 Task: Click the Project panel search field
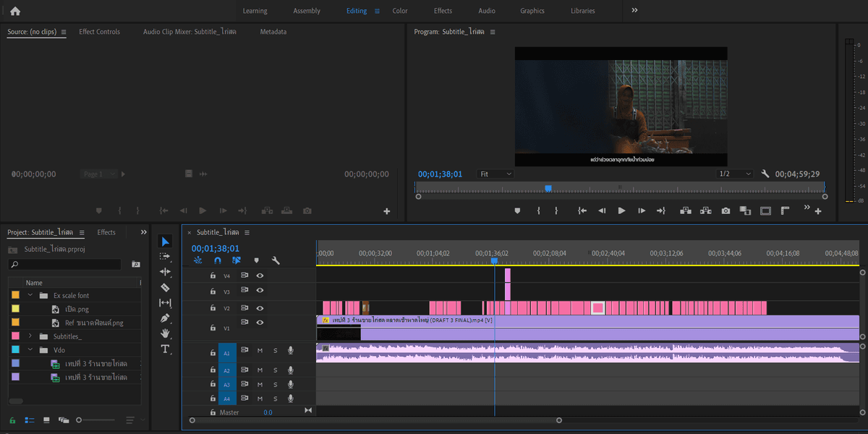[x=65, y=265]
